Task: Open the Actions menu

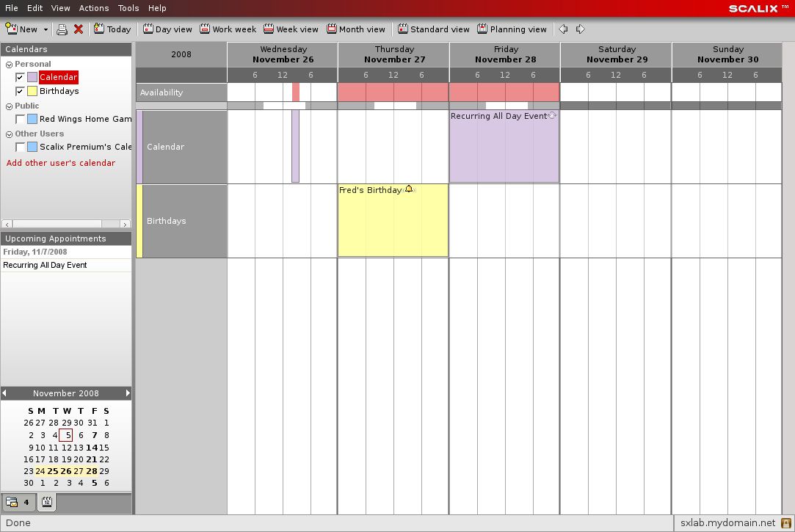Action: (94, 8)
